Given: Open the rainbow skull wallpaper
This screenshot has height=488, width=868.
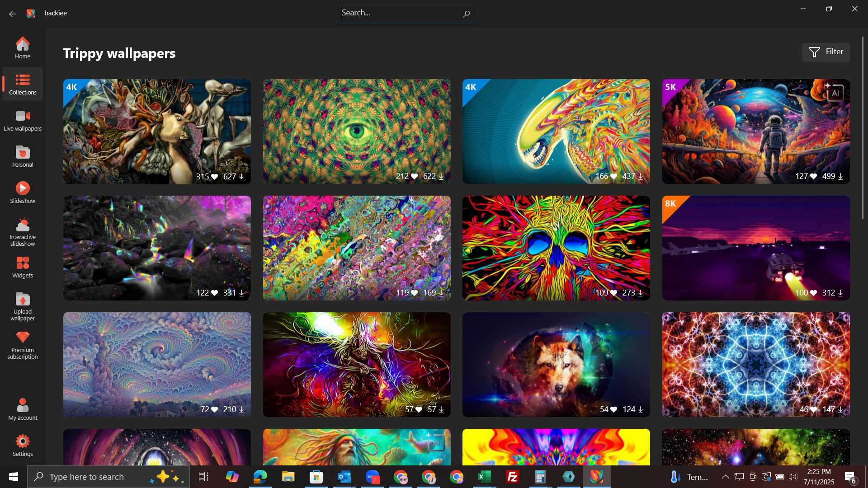Looking at the screenshot, I should pyautogui.click(x=556, y=248).
